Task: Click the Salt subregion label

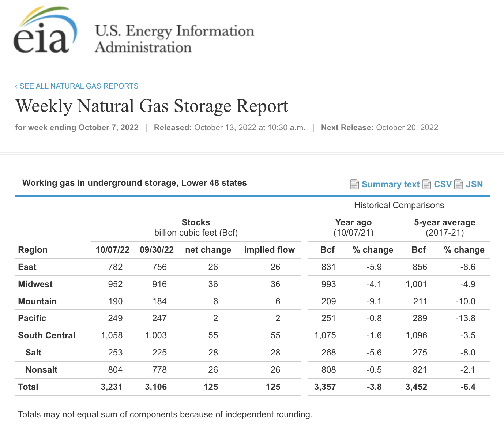Action: tap(33, 353)
